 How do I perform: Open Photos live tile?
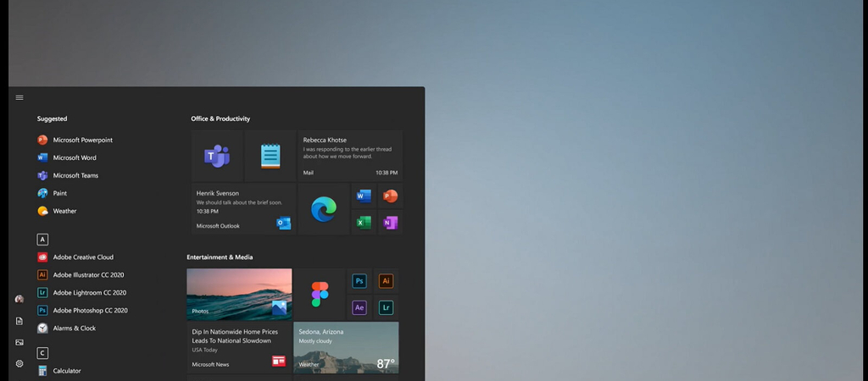239,294
